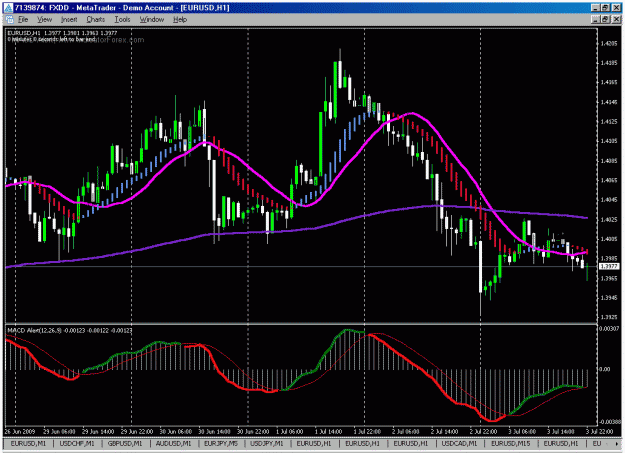Click the MetaTrader application icon in title bar
The image size is (625, 453).
pyautogui.click(x=8, y=8)
